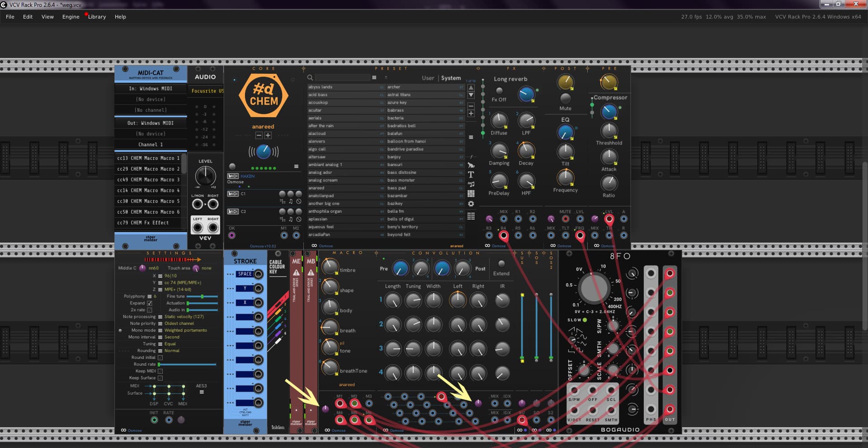Toggle the Fx Off button
868x448 pixels.
499,91
